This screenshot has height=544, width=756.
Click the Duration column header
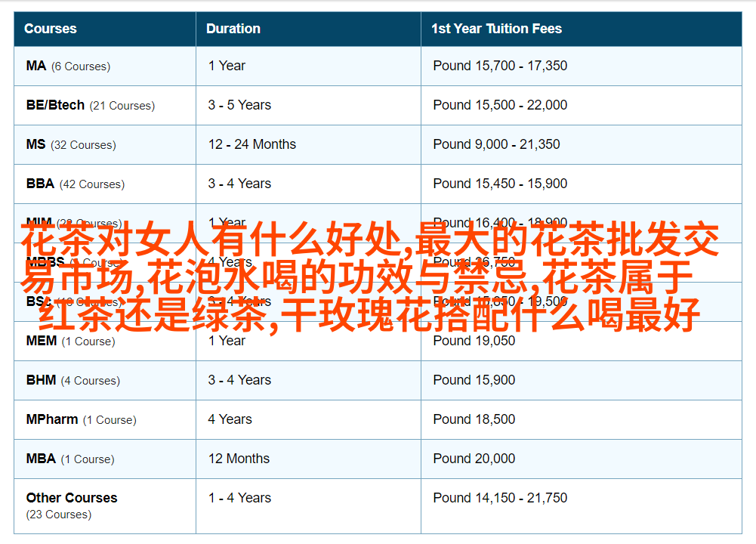click(233, 29)
